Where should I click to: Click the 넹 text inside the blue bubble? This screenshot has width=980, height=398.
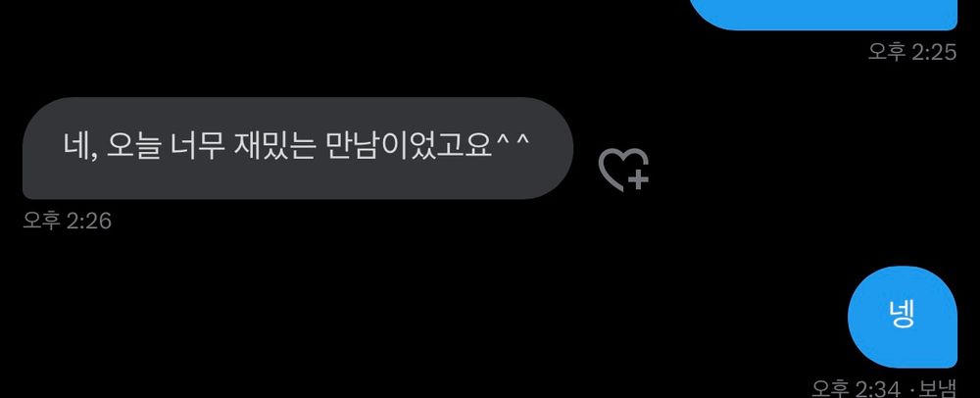coord(902,315)
